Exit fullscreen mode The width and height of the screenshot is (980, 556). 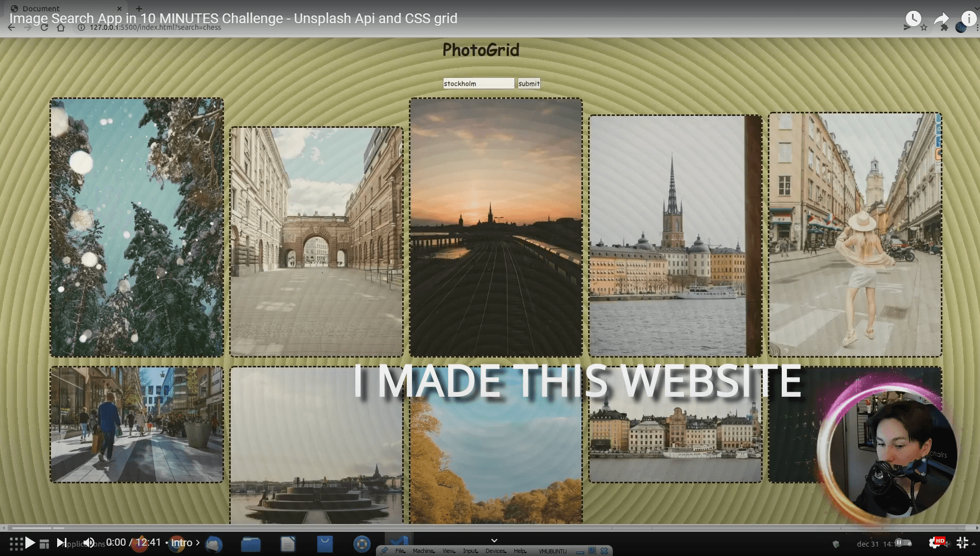coord(962,543)
